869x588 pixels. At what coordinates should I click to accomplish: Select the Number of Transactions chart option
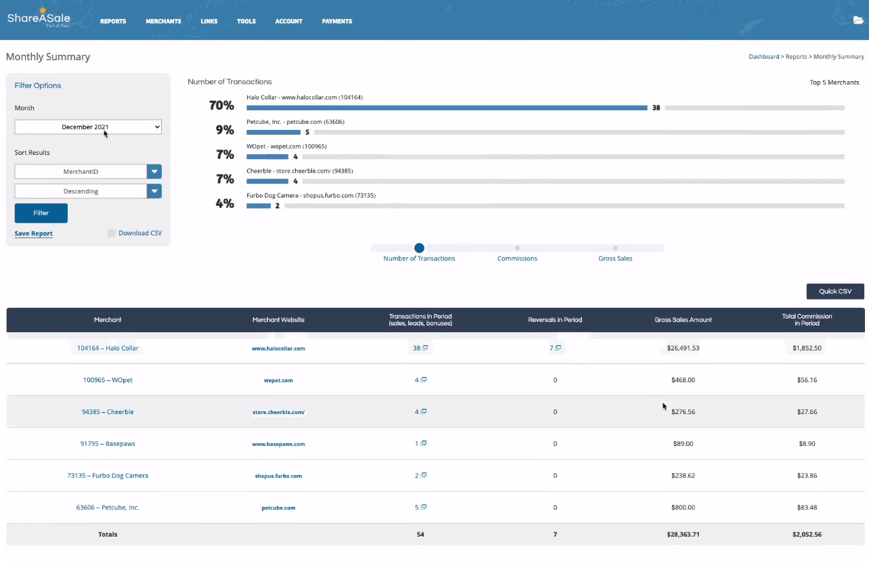419,248
